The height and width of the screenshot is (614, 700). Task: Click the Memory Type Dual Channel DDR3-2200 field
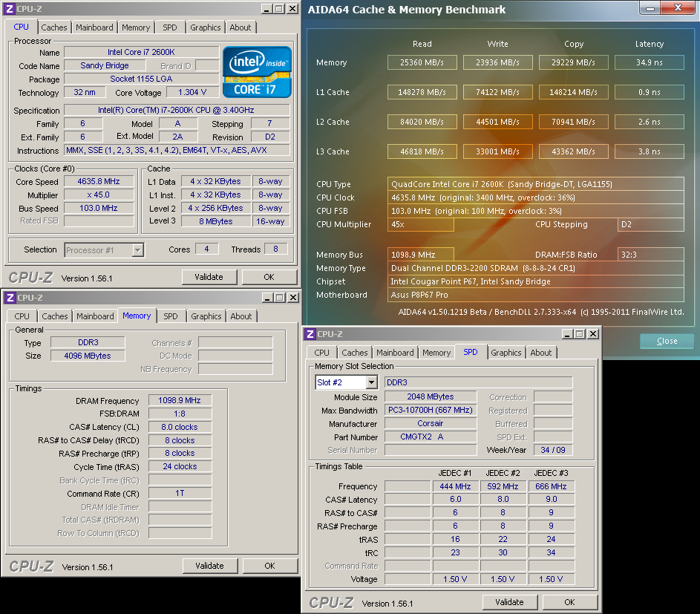(x=536, y=268)
